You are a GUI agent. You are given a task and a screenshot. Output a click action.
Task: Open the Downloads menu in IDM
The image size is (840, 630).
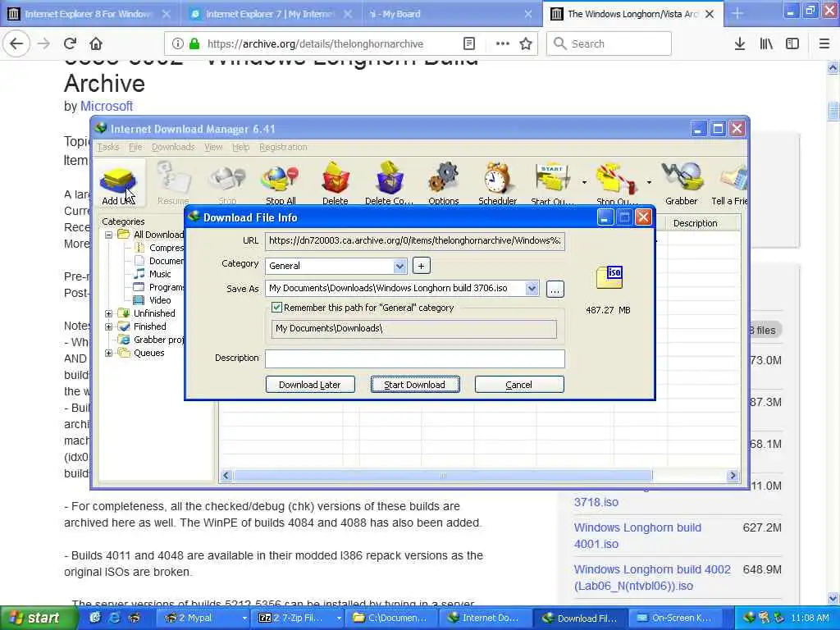173,147
